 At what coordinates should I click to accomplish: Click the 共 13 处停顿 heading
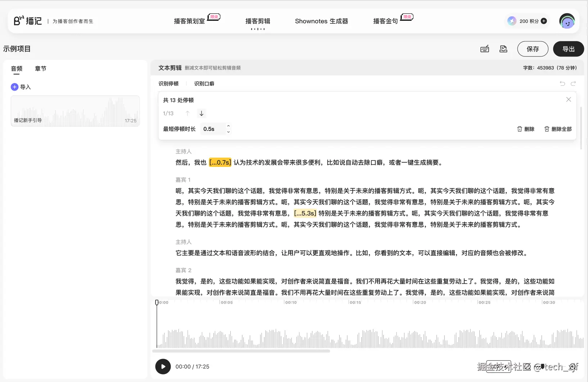(x=178, y=100)
